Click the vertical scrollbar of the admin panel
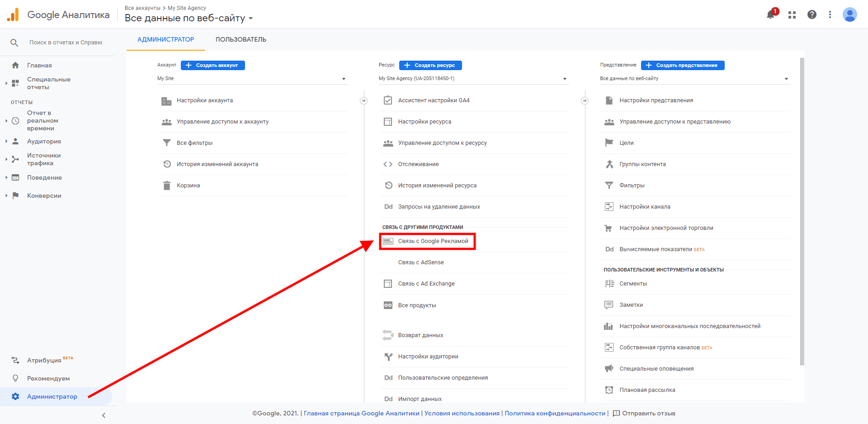The height and width of the screenshot is (424, 868). coord(802,211)
